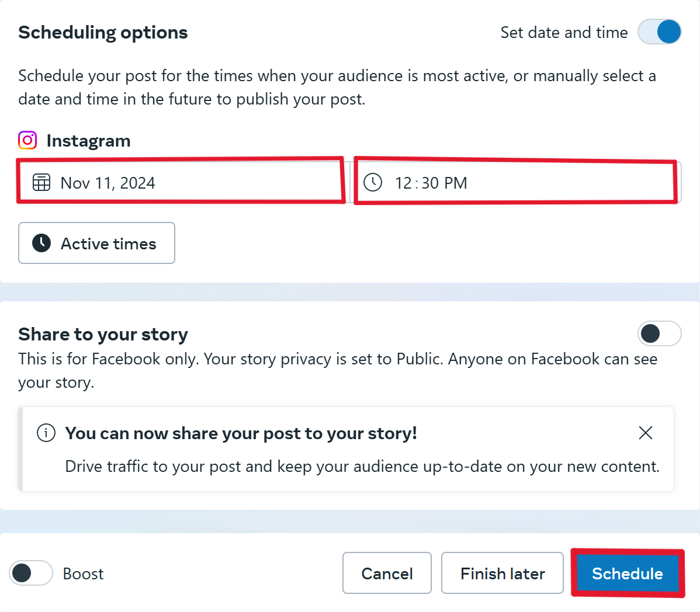Click Finish later
The height and width of the screenshot is (612, 700).
pos(502,573)
